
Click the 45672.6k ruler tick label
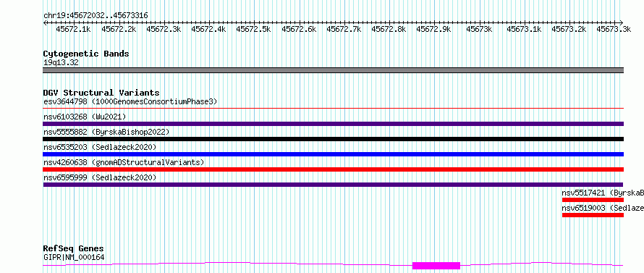click(299, 29)
